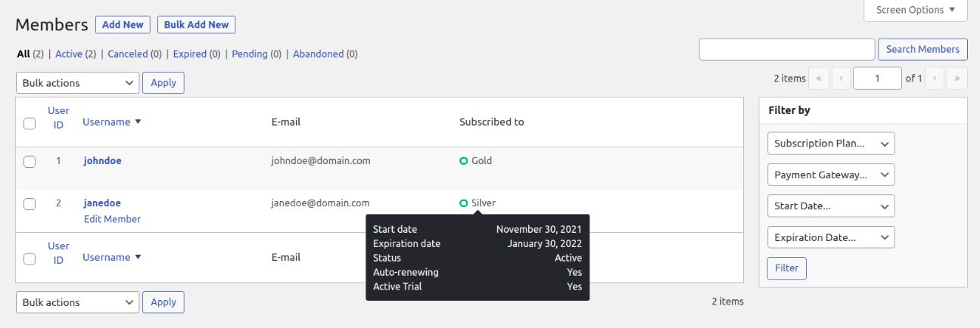This screenshot has height=328, width=980.
Task: Click the Subscribed to column header
Action: point(492,122)
